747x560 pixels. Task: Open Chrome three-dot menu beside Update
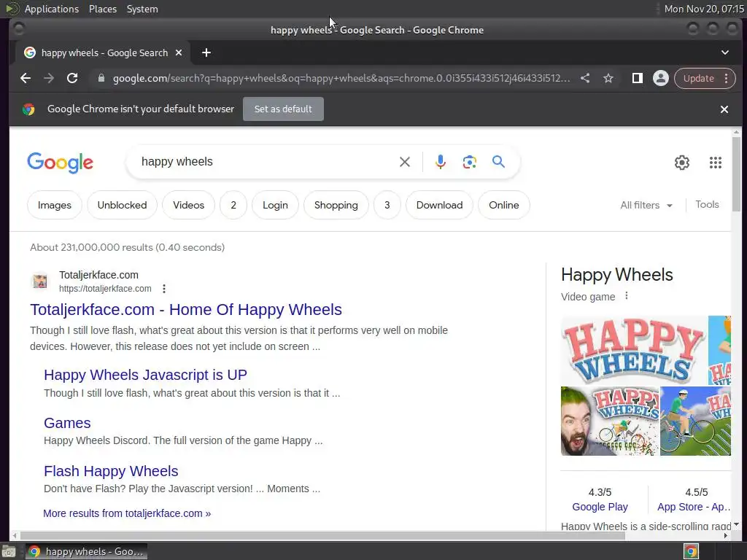(727, 79)
